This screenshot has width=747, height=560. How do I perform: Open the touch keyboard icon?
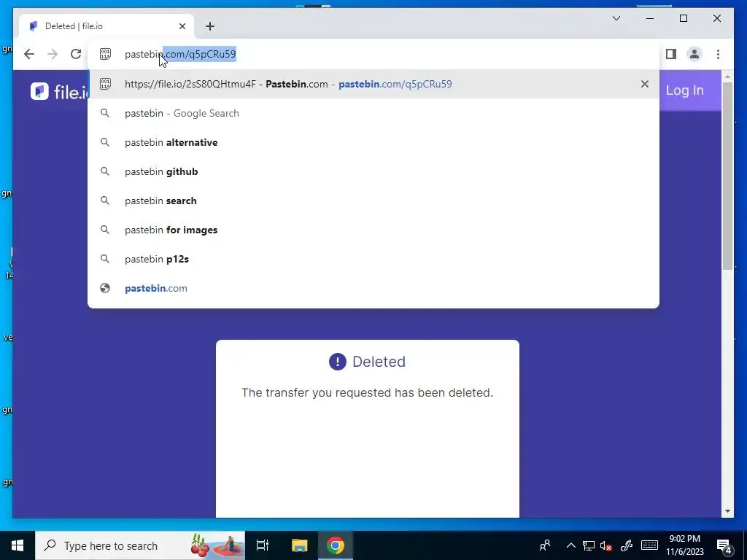649,545
